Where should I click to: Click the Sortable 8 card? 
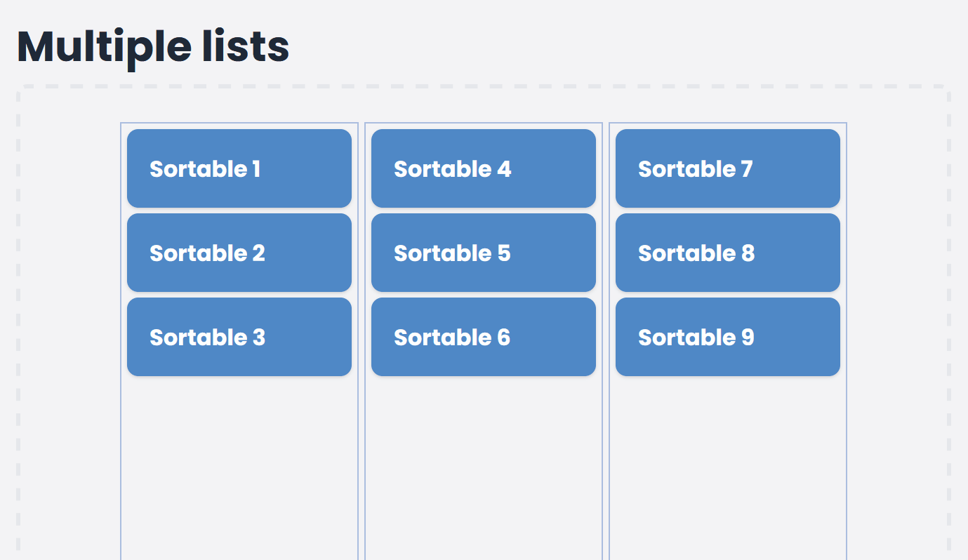727,253
